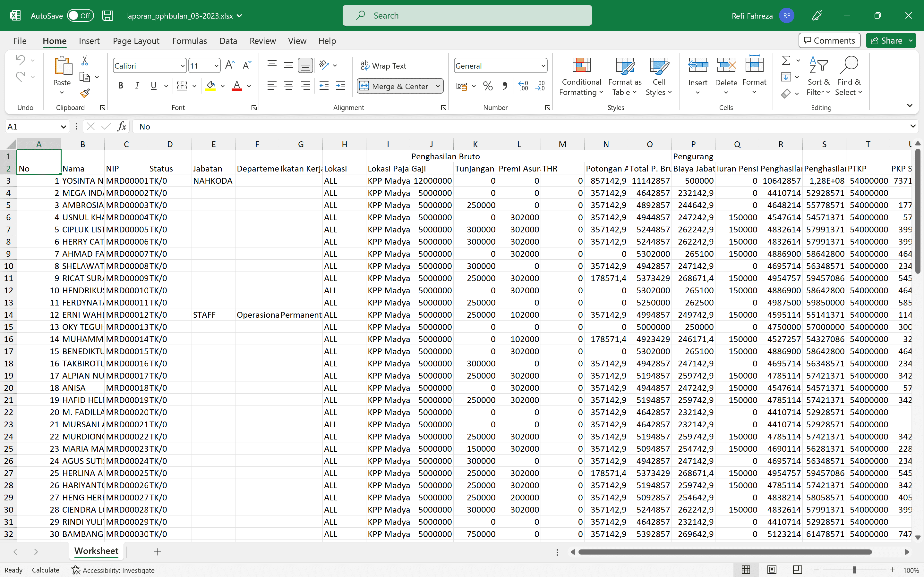Viewport: 924px width, 577px height.
Task: Open the Formulas ribbon tab
Action: tap(189, 41)
